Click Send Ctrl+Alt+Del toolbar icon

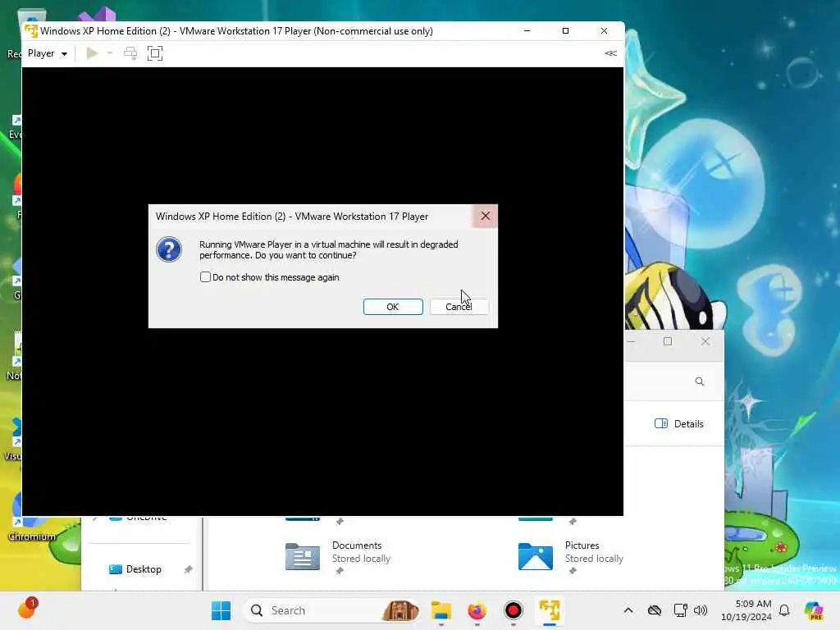point(130,53)
